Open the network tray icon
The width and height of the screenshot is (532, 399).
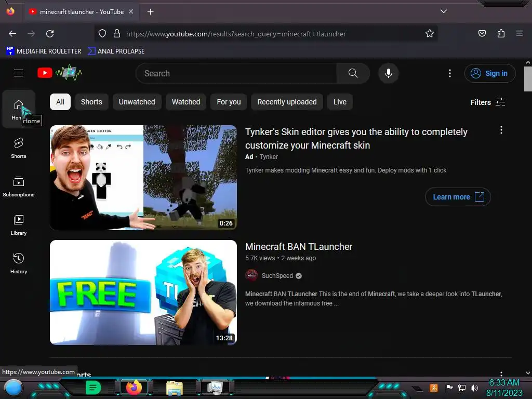click(x=461, y=388)
